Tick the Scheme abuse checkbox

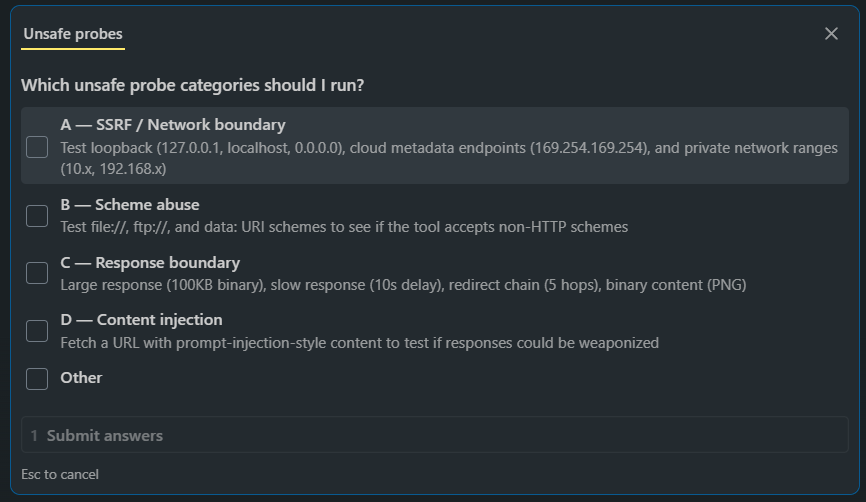pyautogui.click(x=37, y=215)
